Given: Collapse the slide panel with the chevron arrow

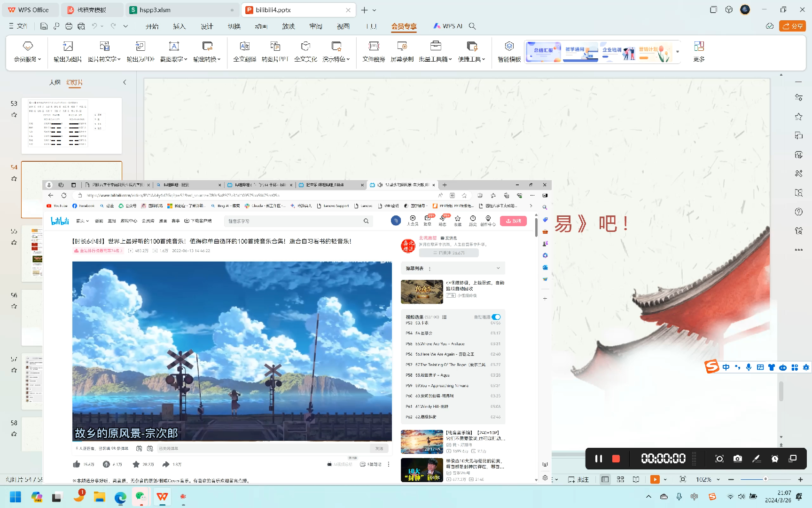Looking at the screenshot, I should (x=125, y=82).
